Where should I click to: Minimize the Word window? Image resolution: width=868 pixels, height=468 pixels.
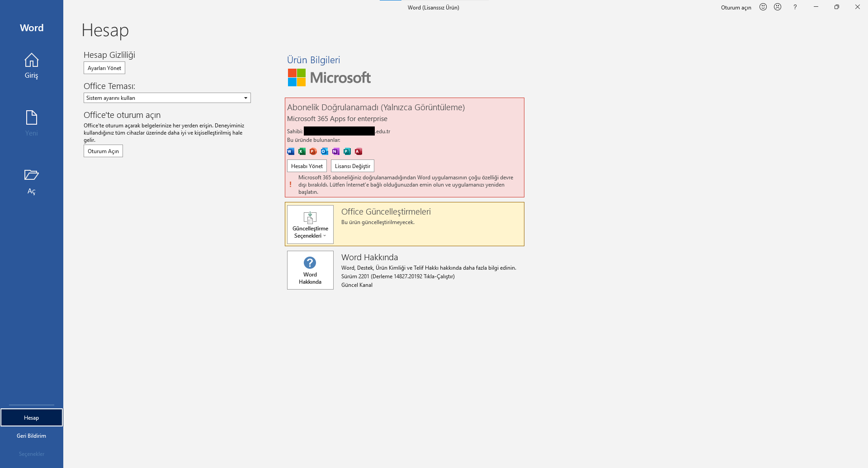click(x=816, y=7)
